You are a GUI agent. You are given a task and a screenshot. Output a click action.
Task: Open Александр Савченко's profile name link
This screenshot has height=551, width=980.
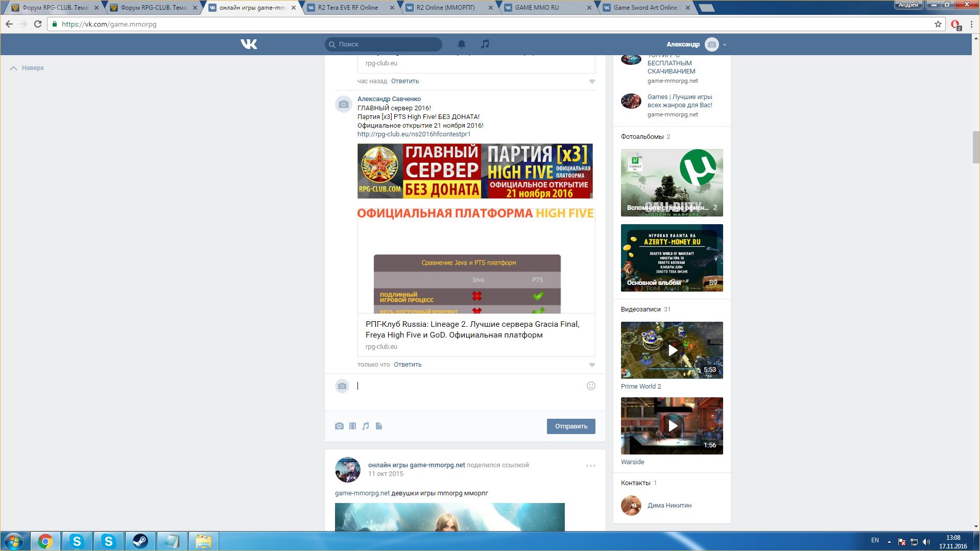(x=389, y=99)
